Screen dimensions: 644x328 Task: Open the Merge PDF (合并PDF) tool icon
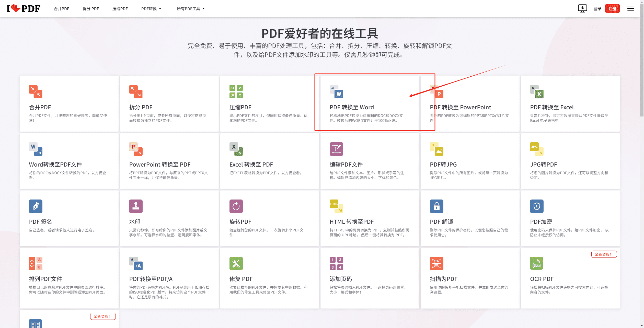point(36,92)
